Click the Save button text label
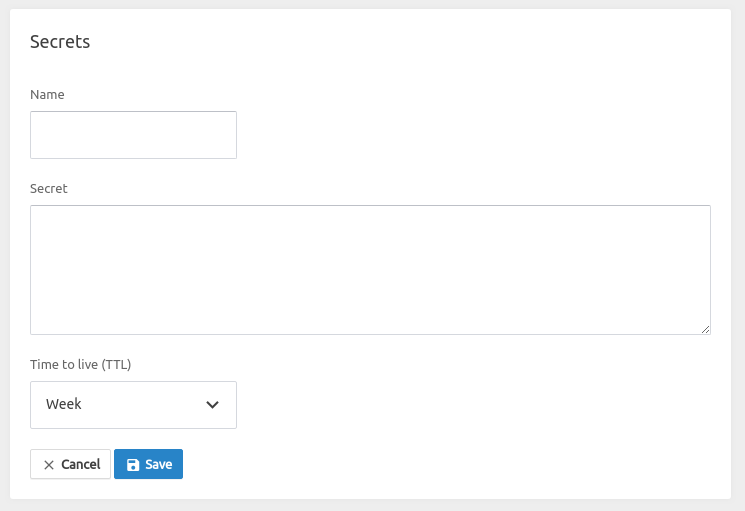Image resolution: width=745 pixels, height=511 pixels. [x=159, y=464]
